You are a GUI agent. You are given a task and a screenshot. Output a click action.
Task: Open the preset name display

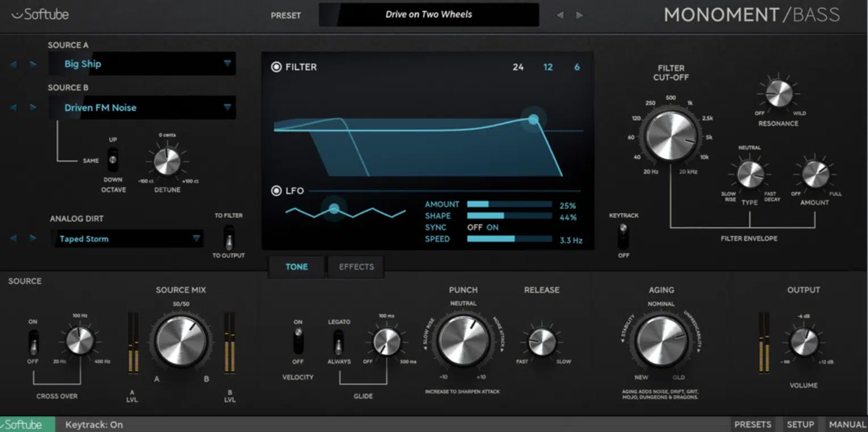(x=429, y=15)
